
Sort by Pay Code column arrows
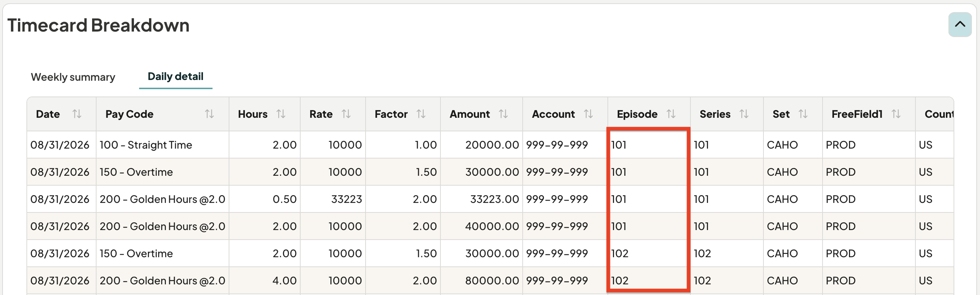pos(209,114)
